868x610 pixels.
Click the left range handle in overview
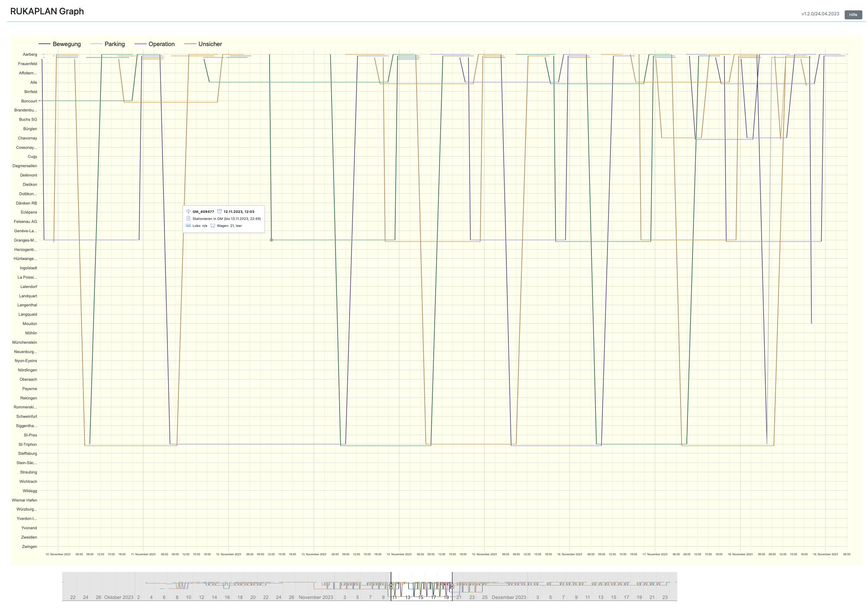coord(391,586)
